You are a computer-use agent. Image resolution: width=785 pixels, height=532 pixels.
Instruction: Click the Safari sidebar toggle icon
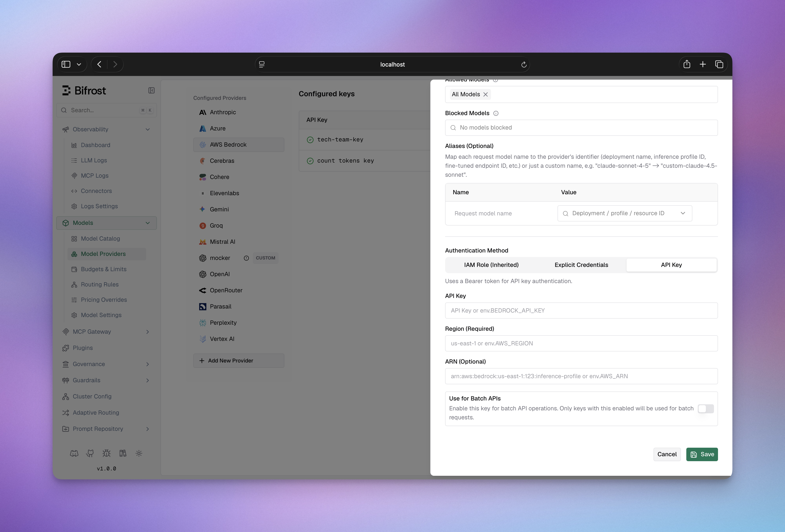[x=66, y=64]
